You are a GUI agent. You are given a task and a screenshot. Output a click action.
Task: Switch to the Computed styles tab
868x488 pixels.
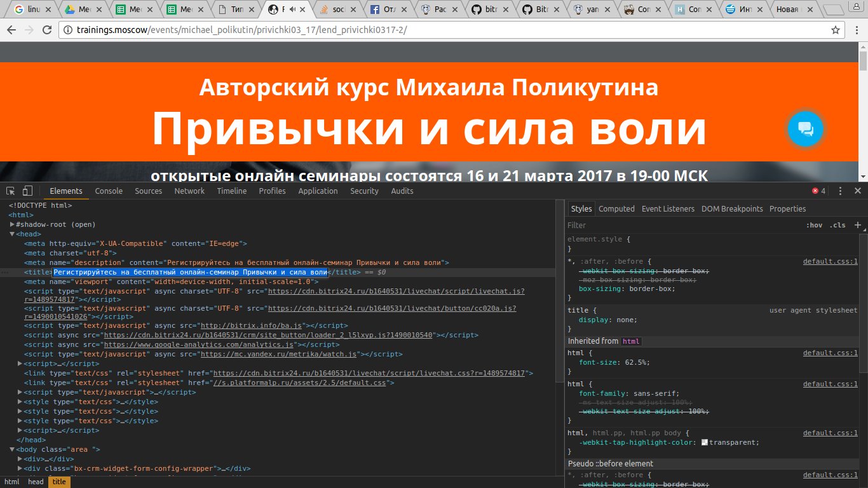click(616, 208)
